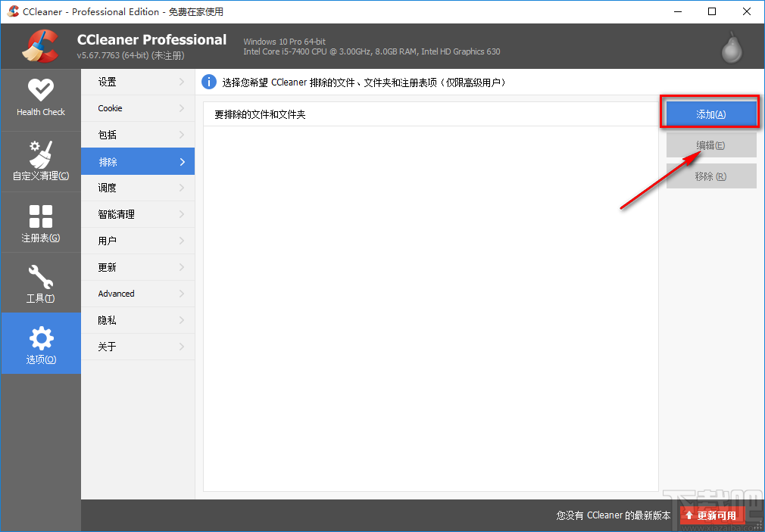
Task: Click the Windows 10 Pro 64-bit text
Action: [x=285, y=42]
